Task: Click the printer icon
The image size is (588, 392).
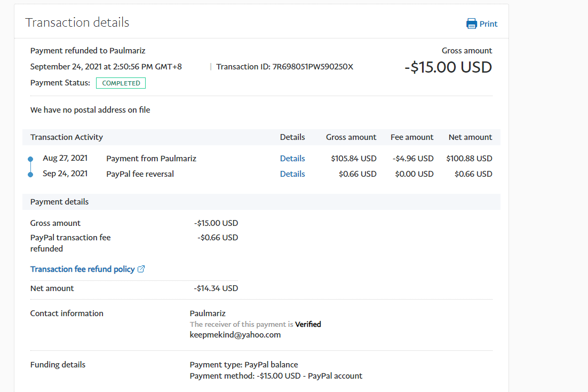Action: tap(472, 23)
